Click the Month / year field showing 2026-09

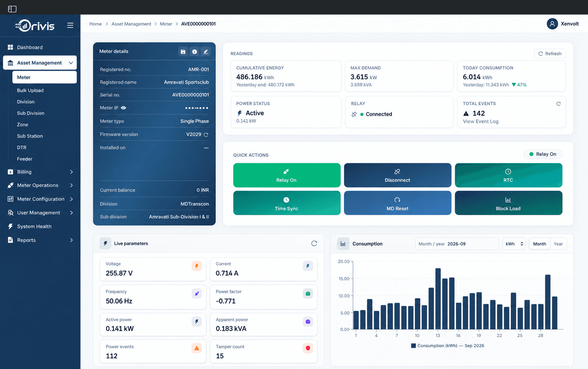[457, 244]
